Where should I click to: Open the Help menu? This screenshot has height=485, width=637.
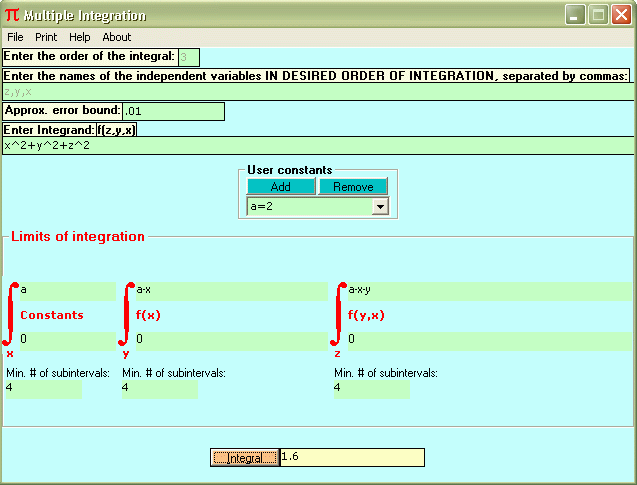(80, 37)
